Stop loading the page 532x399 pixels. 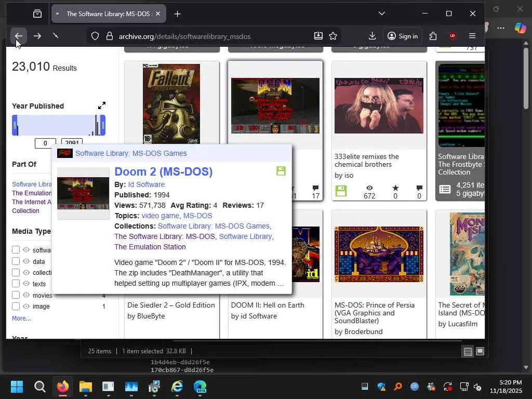tap(56, 36)
